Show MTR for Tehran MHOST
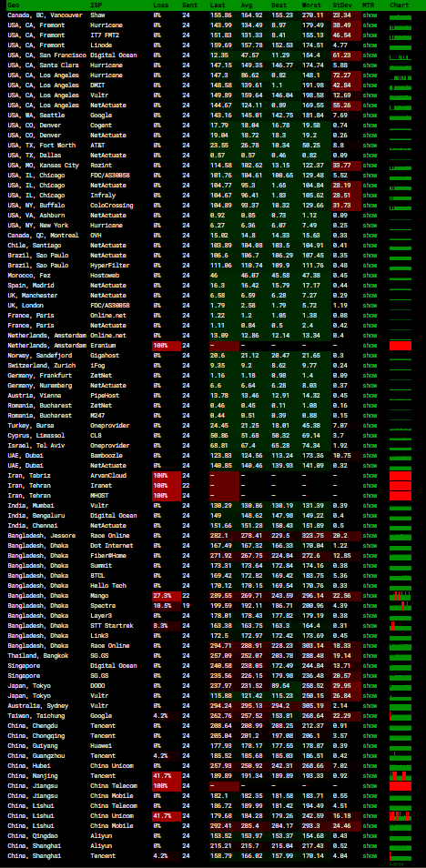The width and height of the screenshot is (426, 868). point(370,496)
